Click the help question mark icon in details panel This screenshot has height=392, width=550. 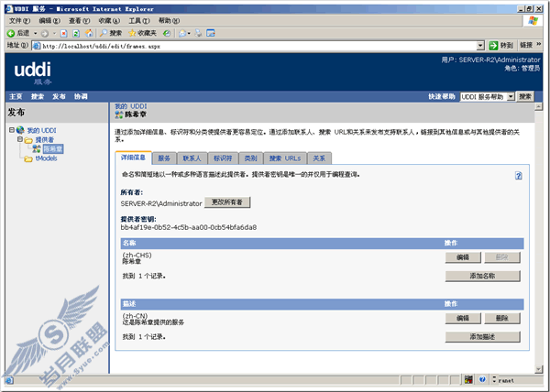(x=519, y=176)
